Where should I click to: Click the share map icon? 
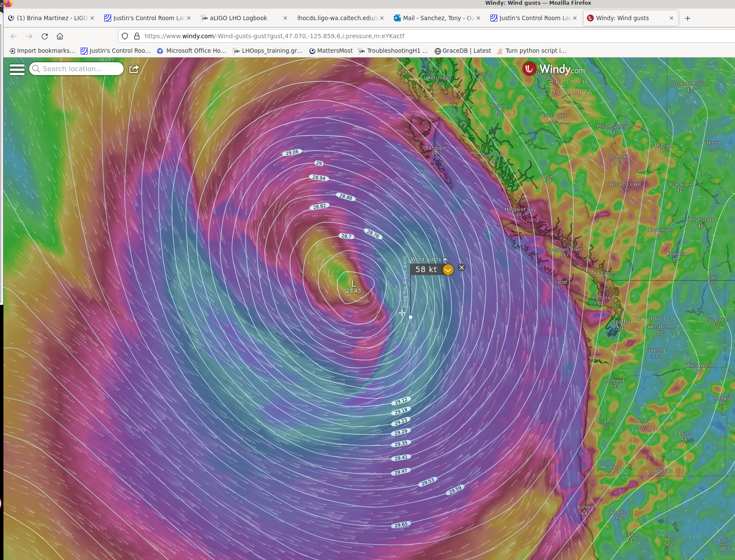134,69
